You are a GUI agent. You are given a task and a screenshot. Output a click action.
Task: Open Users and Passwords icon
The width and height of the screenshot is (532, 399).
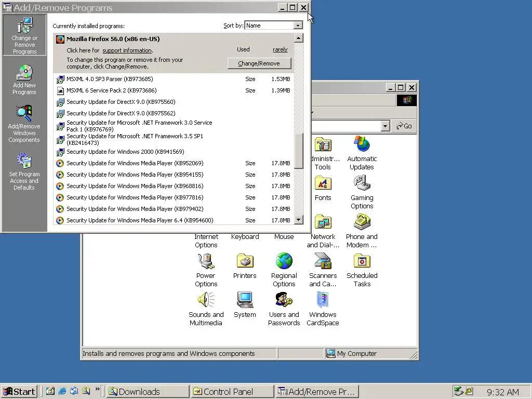(284, 310)
